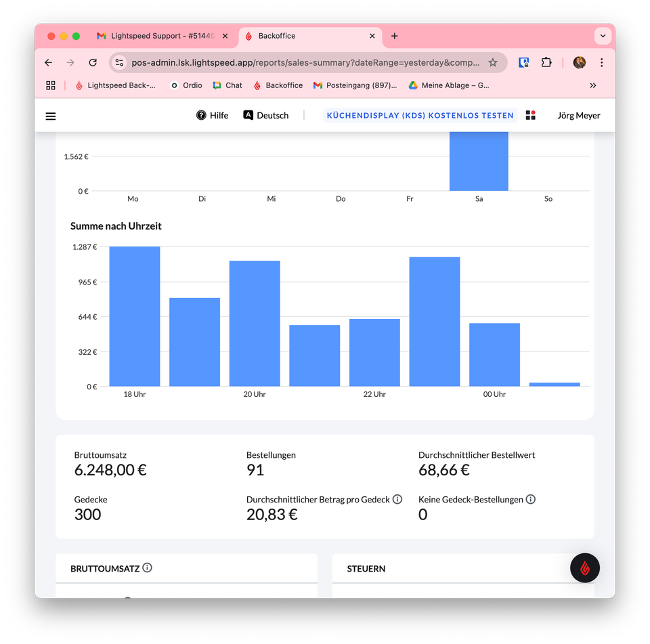This screenshot has width=650, height=644.
Task: Open a new browser tab
Action: point(394,36)
